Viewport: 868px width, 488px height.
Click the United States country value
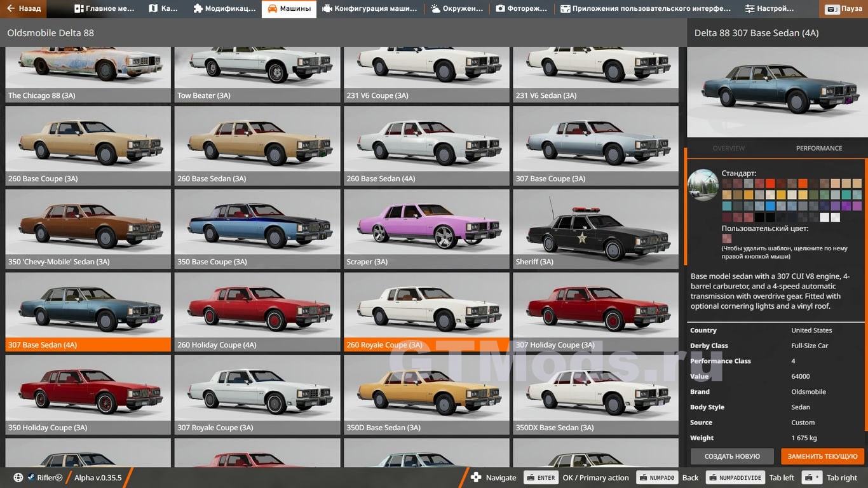811,330
